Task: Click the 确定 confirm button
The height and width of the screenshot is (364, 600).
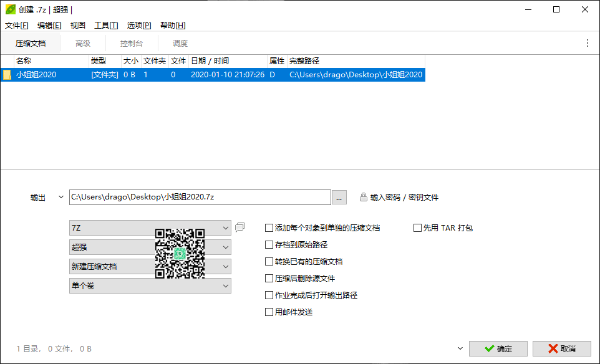Action: [498, 348]
